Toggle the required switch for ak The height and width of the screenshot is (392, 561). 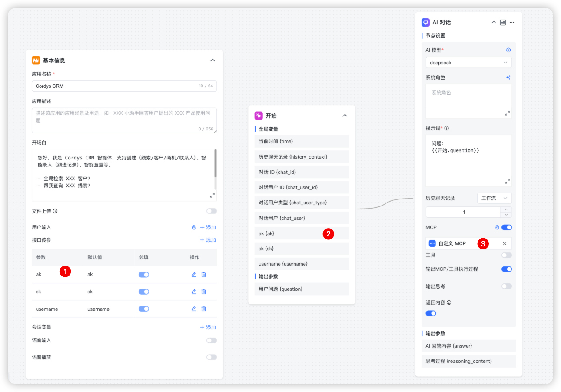[144, 275]
